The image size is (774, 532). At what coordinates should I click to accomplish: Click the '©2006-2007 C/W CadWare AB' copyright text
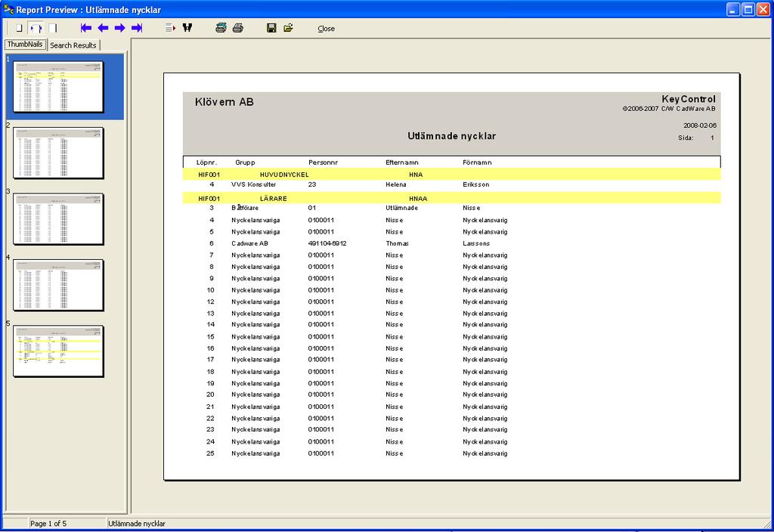tap(669, 109)
